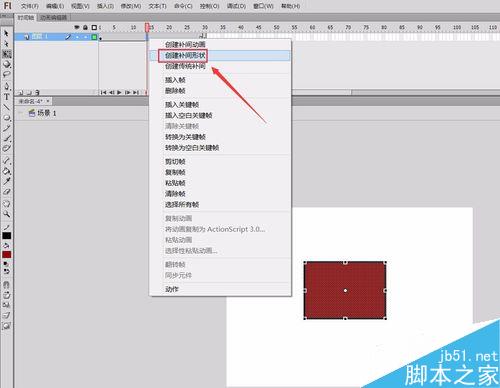Screen dimensions: 500x388
Task: Select the Eyedropper tool
Action: [x=6, y=181]
